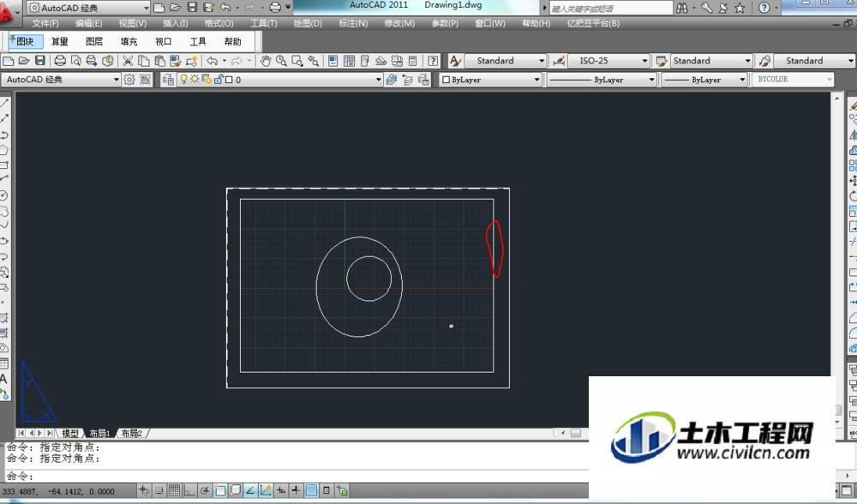The image size is (857, 504).
Task: Toggle Dynamic Input in status bar
Action: 280,490
